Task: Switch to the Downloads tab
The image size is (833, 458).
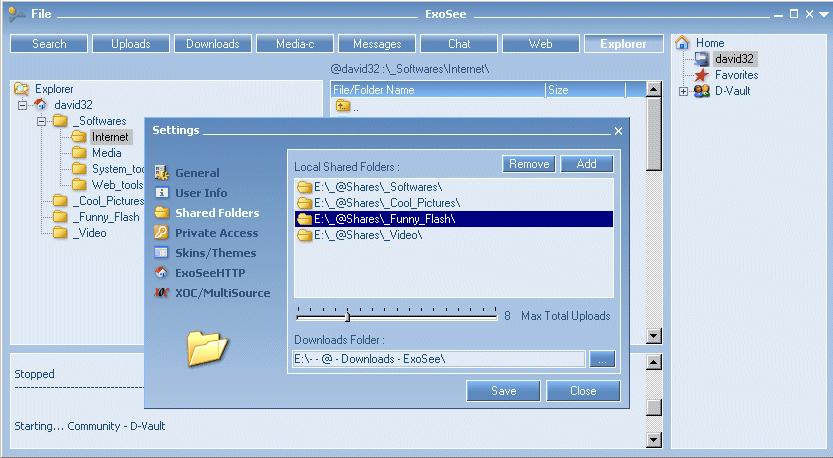Action: point(212,44)
